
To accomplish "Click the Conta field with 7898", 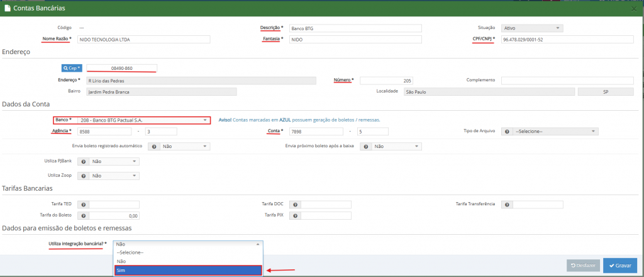I will coord(316,132).
